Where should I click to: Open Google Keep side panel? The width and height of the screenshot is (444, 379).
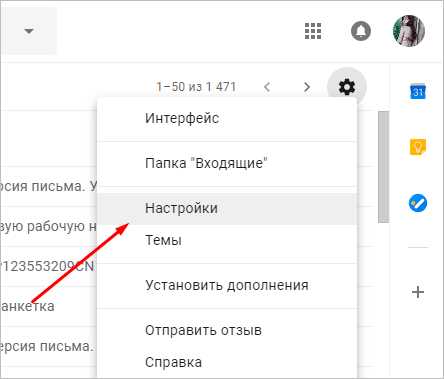[418, 147]
